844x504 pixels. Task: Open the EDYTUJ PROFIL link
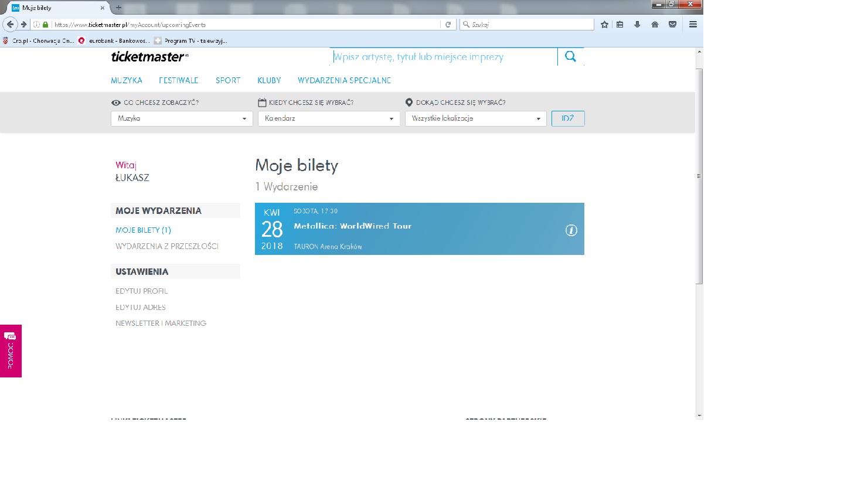pyautogui.click(x=141, y=291)
